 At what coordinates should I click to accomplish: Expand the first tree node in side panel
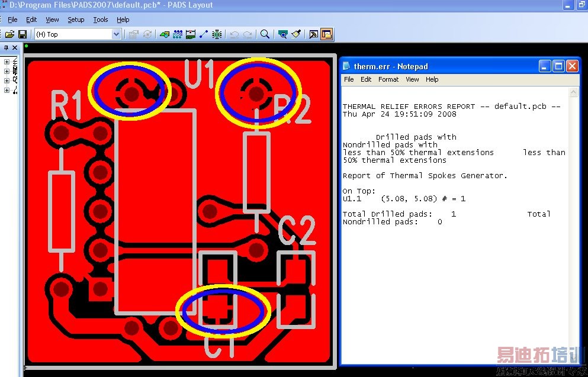(x=7, y=62)
